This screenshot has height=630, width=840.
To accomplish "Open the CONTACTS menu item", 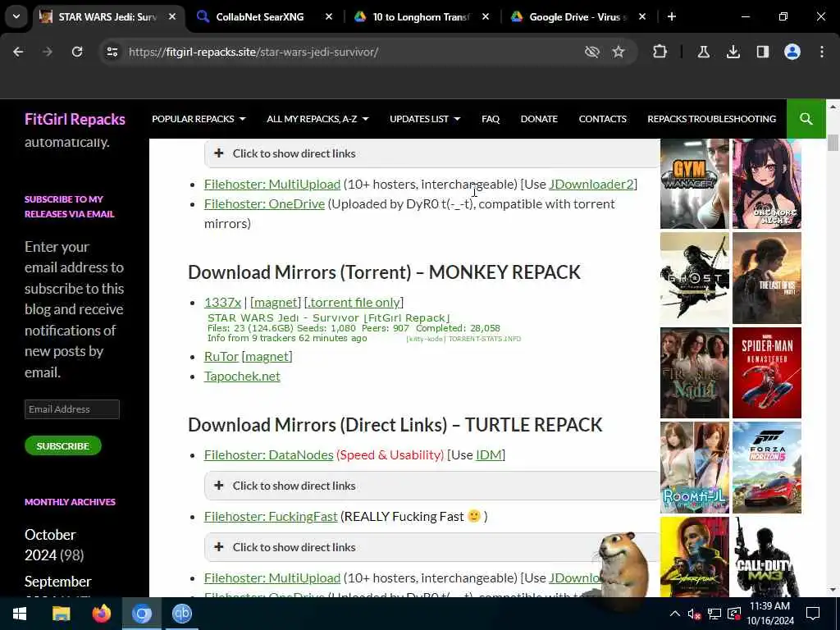I will (x=602, y=119).
